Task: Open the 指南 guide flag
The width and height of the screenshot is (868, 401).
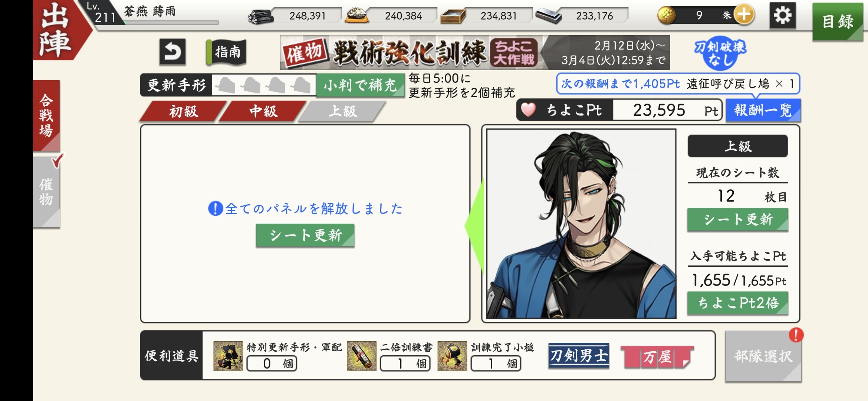Action: (x=226, y=52)
